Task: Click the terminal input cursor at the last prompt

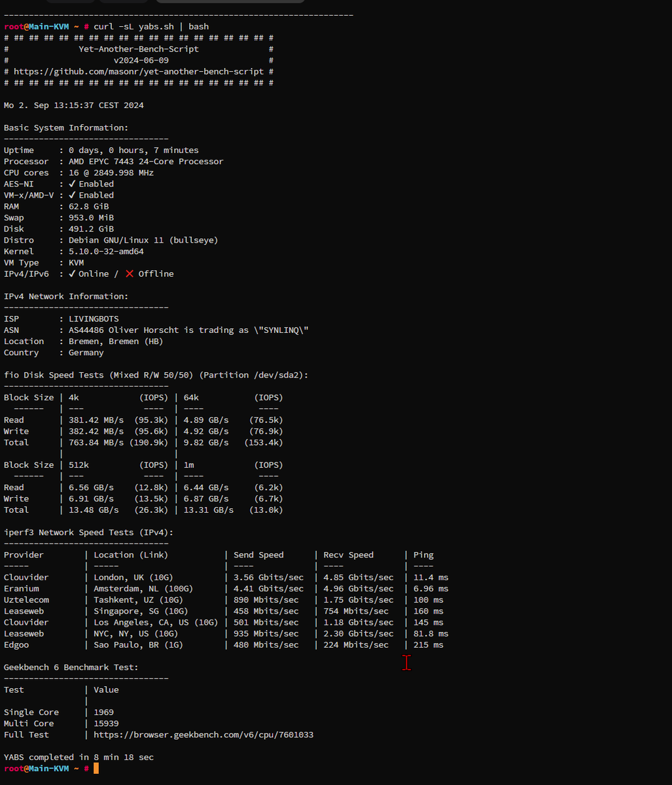Action: pyautogui.click(x=96, y=768)
